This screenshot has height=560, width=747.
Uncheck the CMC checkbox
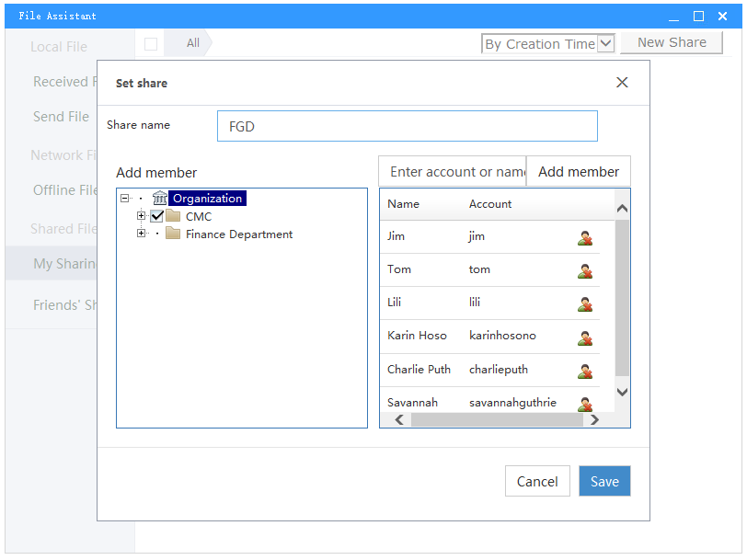pyautogui.click(x=156, y=216)
